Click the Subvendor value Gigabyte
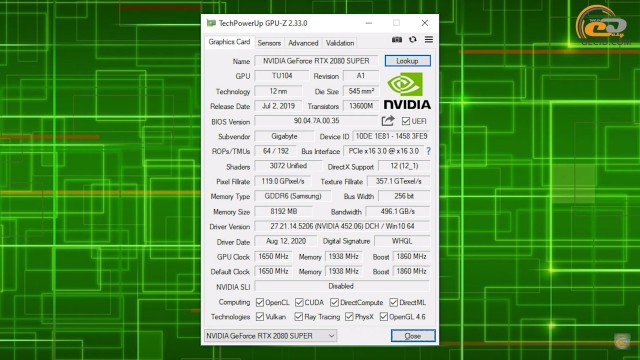The height and width of the screenshot is (360, 640). (x=284, y=136)
